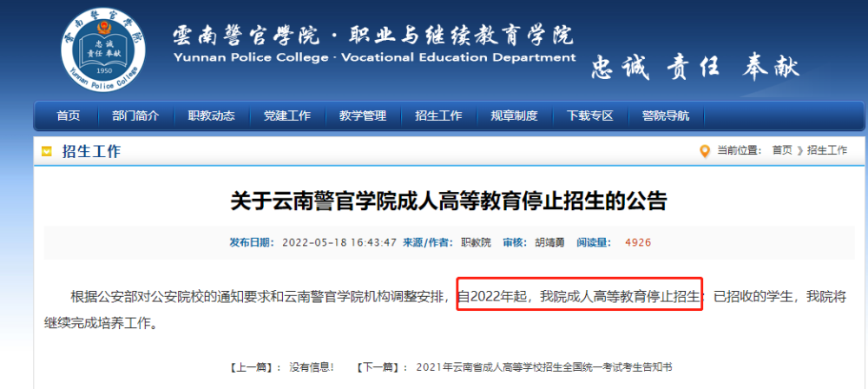Open the 部门简介 navigation menu item
Screen dimensions: 868x389
(x=135, y=115)
